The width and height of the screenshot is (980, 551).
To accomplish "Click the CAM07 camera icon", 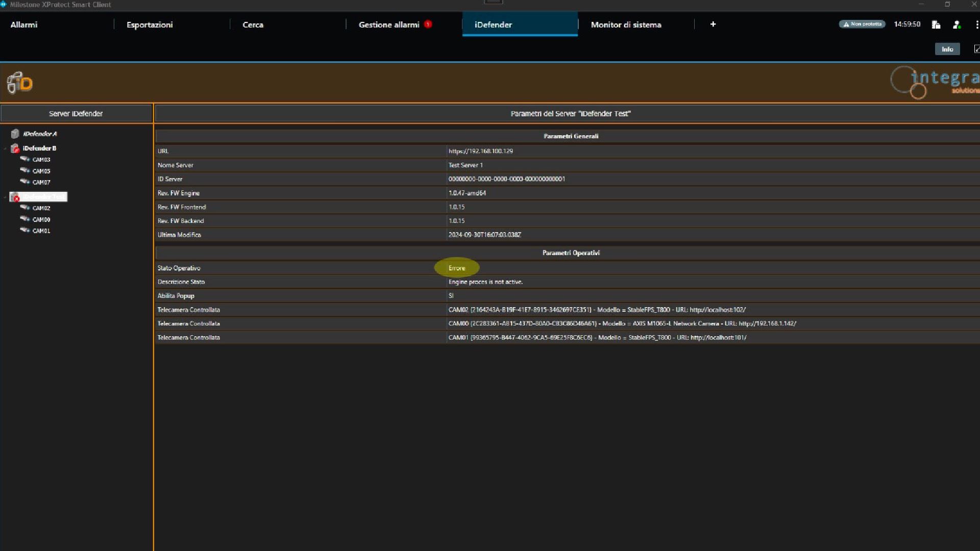I will (x=25, y=182).
